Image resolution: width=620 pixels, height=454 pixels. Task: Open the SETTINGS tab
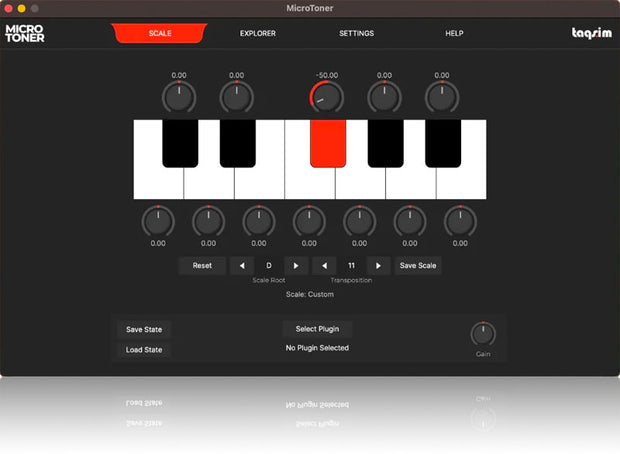(x=356, y=33)
